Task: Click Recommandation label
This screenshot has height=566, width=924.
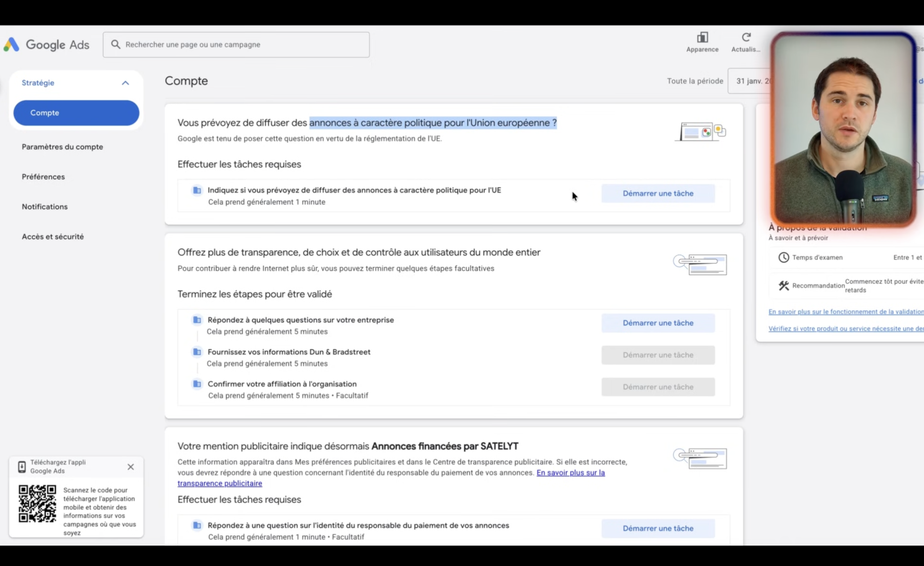Action: coord(818,286)
